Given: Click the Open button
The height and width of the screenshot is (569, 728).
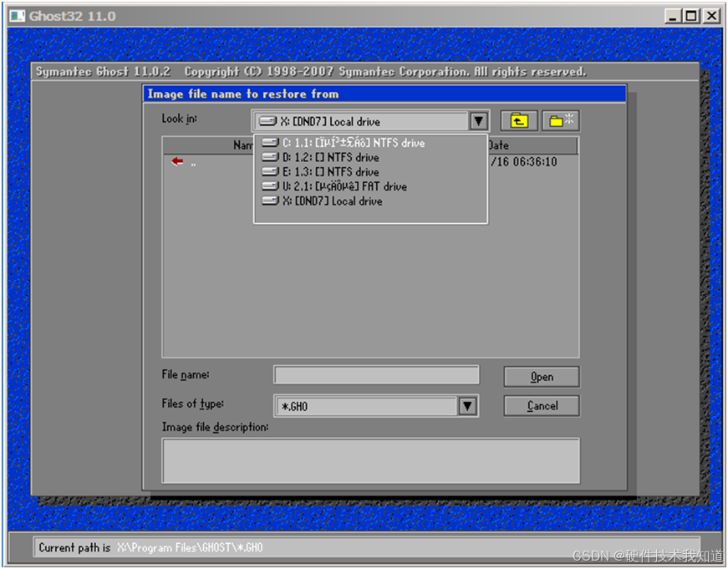Looking at the screenshot, I should pyautogui.click(x=542, y=377).
